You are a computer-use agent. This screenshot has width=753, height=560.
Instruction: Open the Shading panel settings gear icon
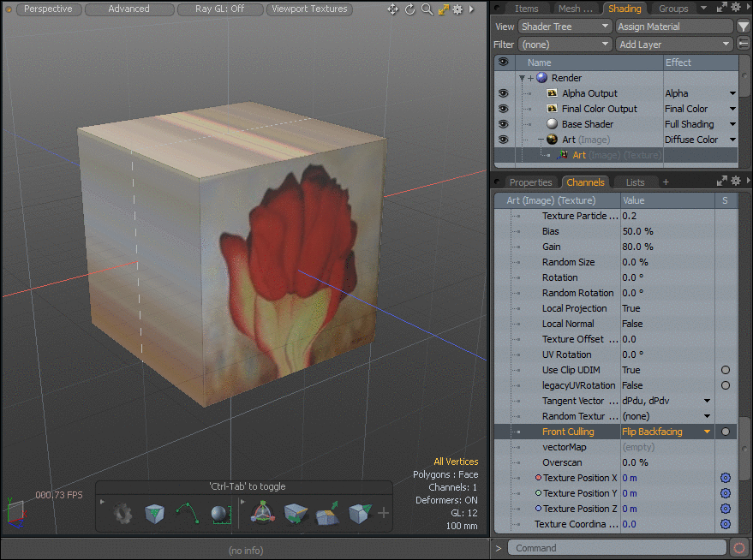pos(735,6)
